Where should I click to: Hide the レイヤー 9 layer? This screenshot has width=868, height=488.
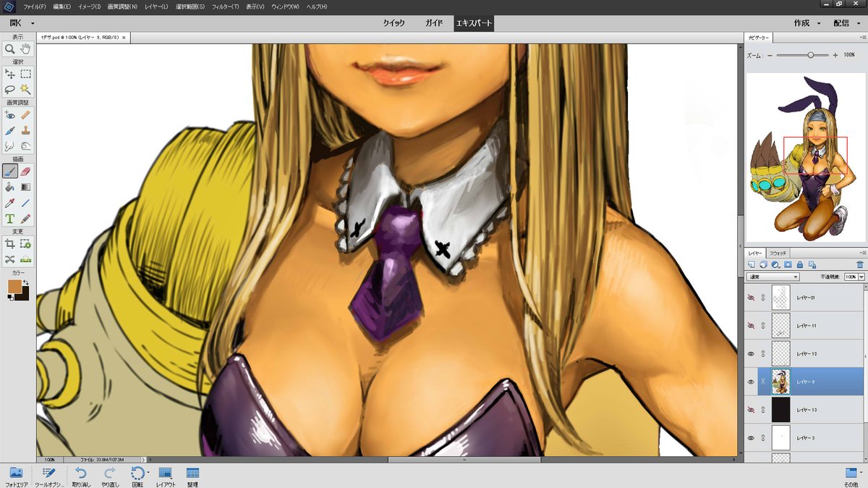[751, 382]
